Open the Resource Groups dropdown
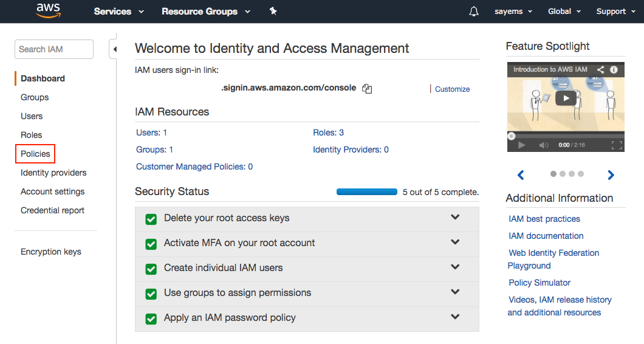The image size is (644, 344). [206, 12]
